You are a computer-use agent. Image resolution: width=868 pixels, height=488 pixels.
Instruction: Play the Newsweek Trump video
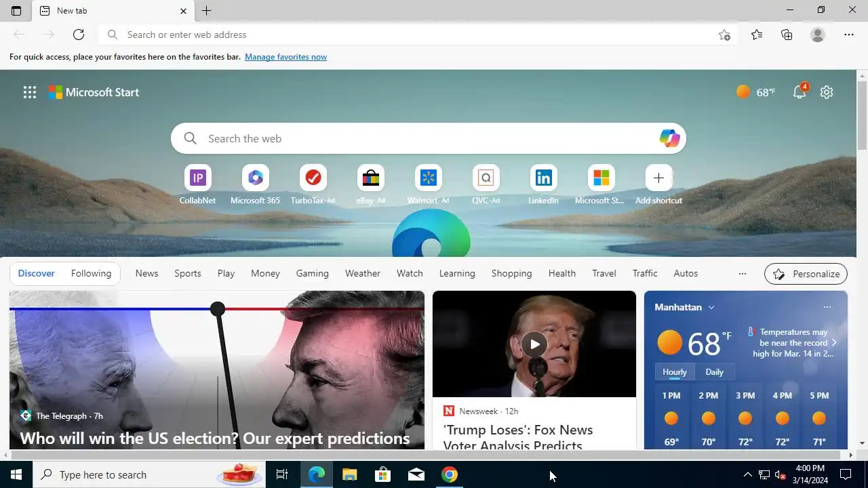click(x=534, y=344)
